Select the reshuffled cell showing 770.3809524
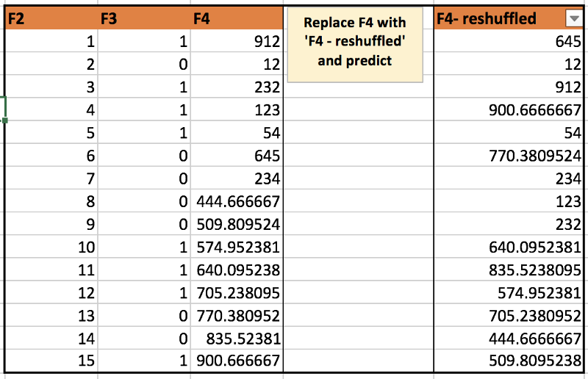588x379 pixels. (x=509, y=155)
